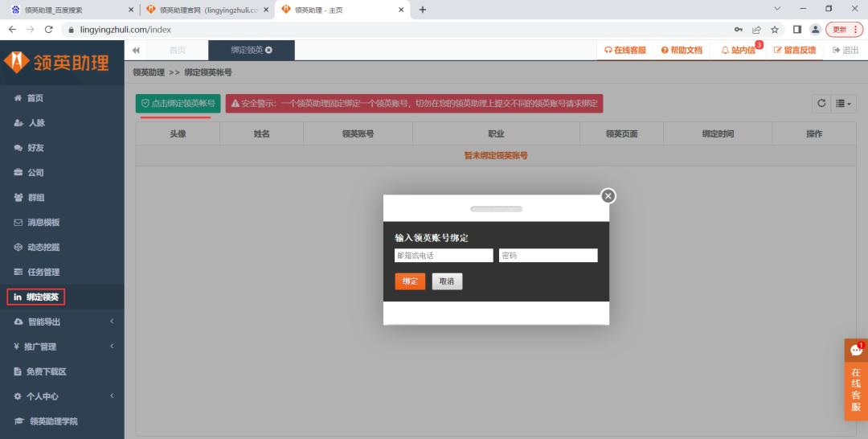The width and height of the screenshot is (868, 439).
Task: Click the browser forward button
Action: [x=31, y=30]
